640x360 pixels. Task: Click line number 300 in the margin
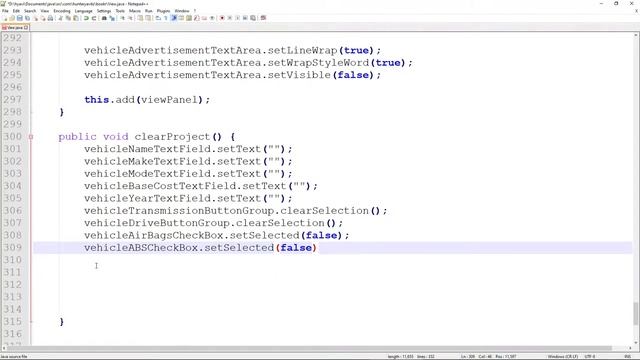[x=13, y=136]
